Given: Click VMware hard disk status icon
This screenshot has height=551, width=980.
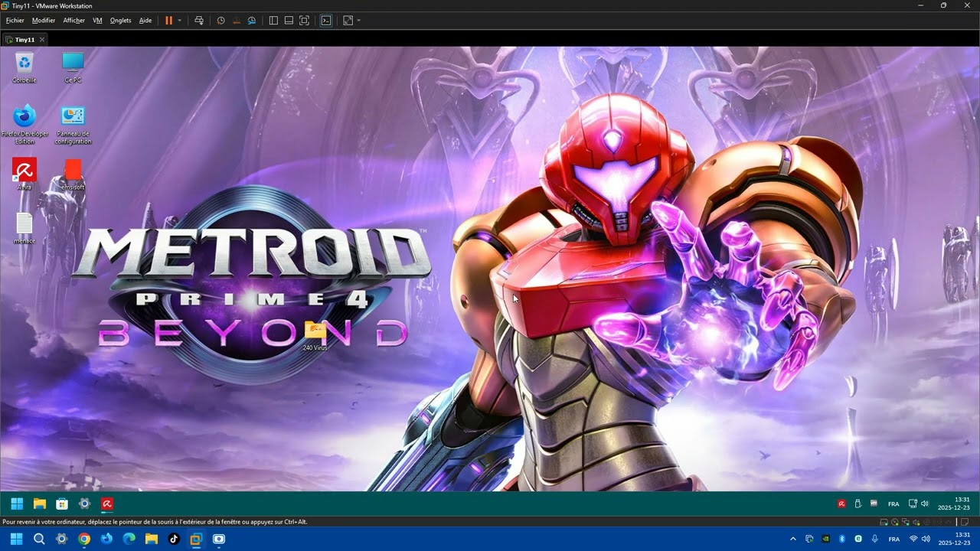Looking at the screenshot, I should pos(884,522).
